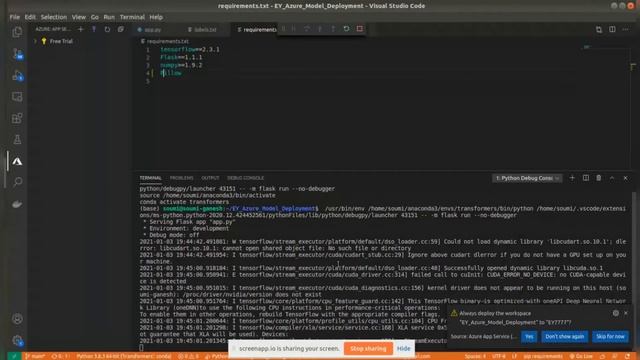Open the Go menu
640x360 pixels.
tap(95, 17)
